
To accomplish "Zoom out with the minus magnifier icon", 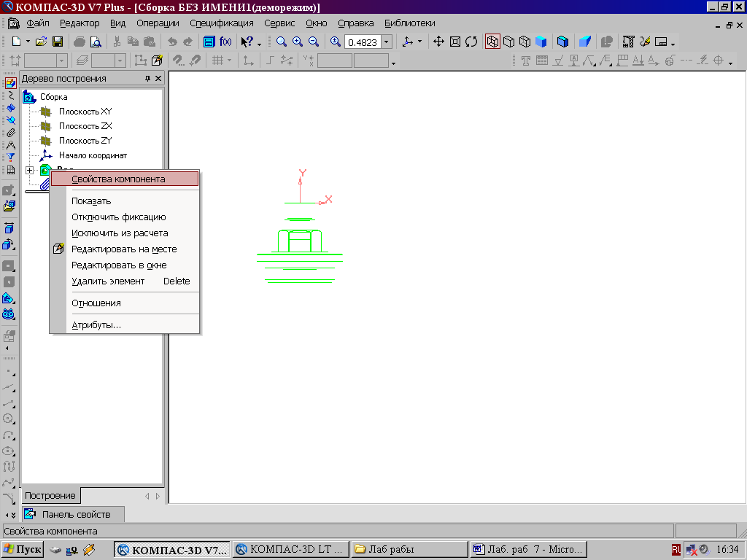I will (x=314, y=42).
